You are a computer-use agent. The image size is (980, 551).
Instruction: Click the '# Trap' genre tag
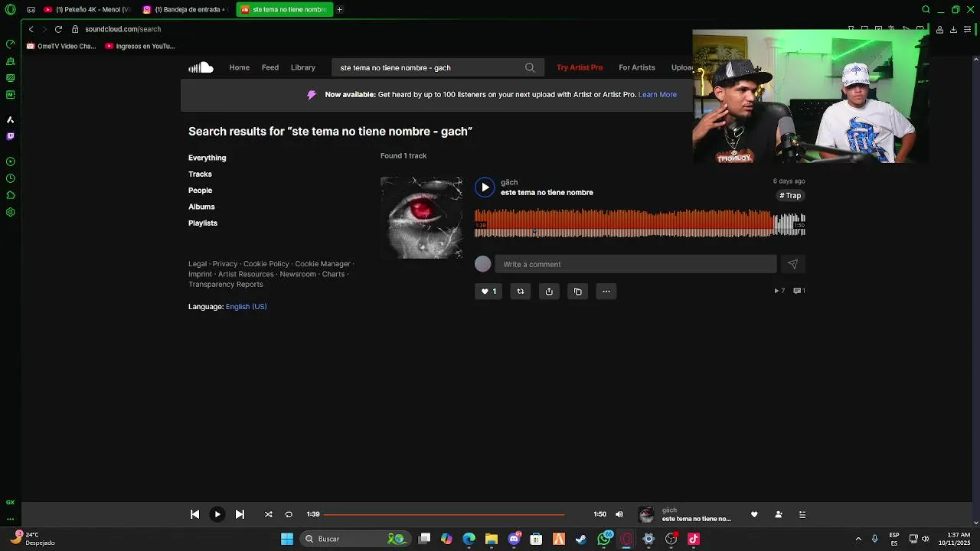click(791, 195)
